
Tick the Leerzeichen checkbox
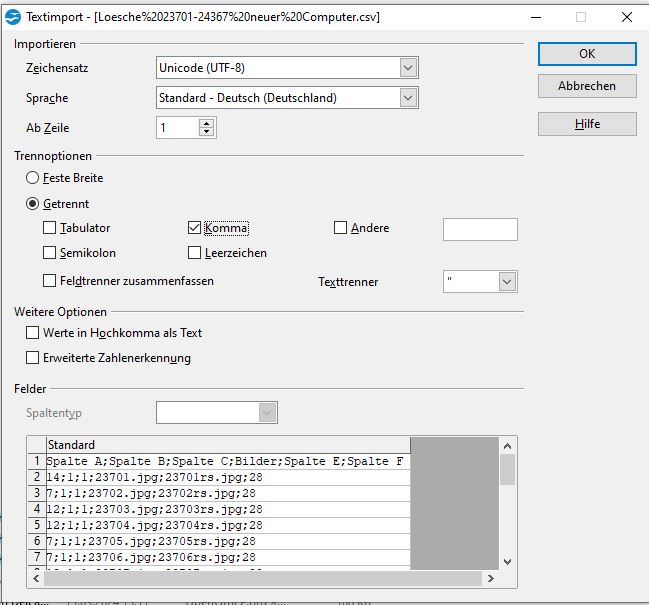pyautogui.click(x=195, y=253)
